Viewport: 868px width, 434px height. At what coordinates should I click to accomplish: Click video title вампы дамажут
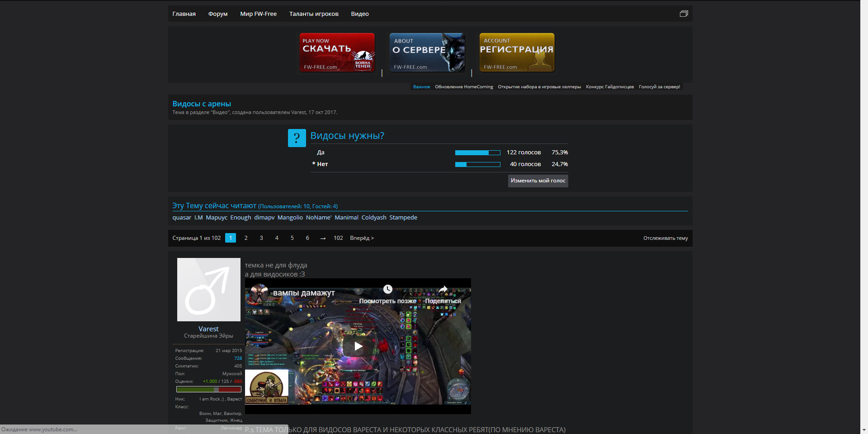pos(304,293)
